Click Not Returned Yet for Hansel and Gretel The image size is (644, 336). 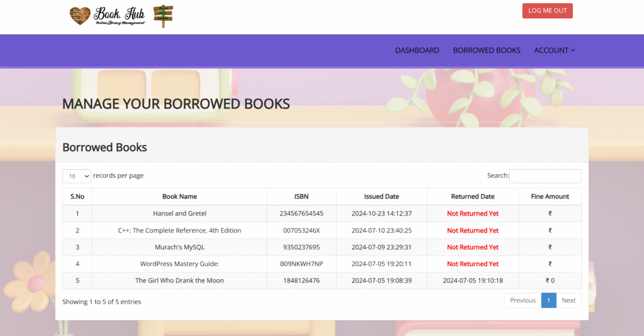coord(473,214)
